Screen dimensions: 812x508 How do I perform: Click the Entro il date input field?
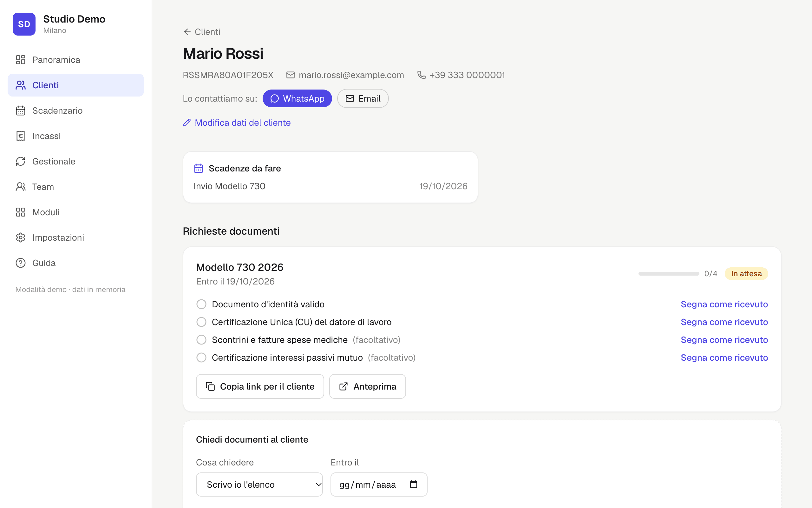379,484
